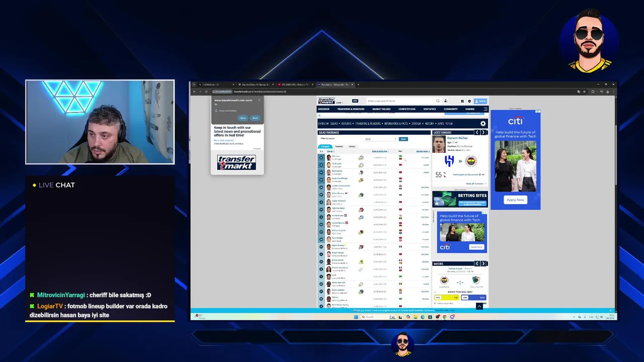Screen dimensions: 644x362
Task: Open the Gaming nav menu
Action: pos(470,109)
